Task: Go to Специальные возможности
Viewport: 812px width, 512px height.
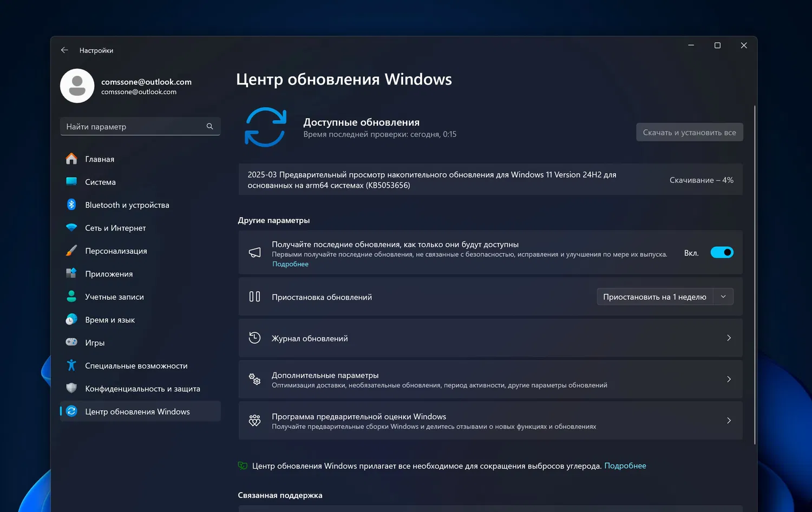Action: click(x=140, y=365)
